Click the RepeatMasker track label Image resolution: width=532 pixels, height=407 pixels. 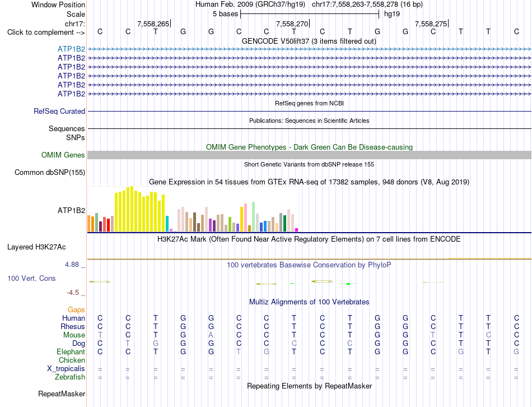click(x=62, y=394)
